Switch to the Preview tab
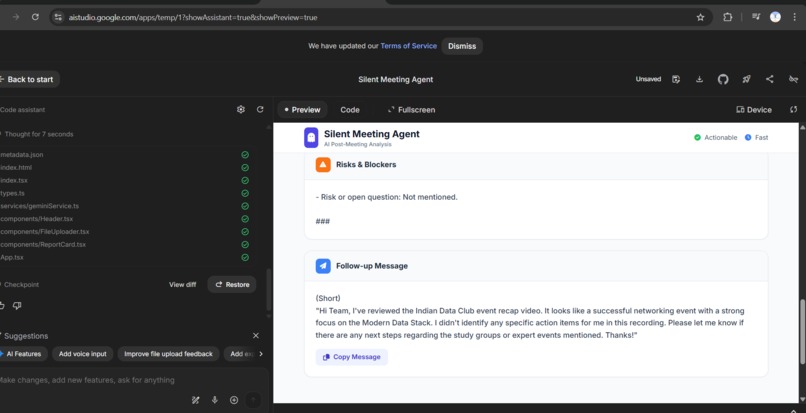 point(302,110)
